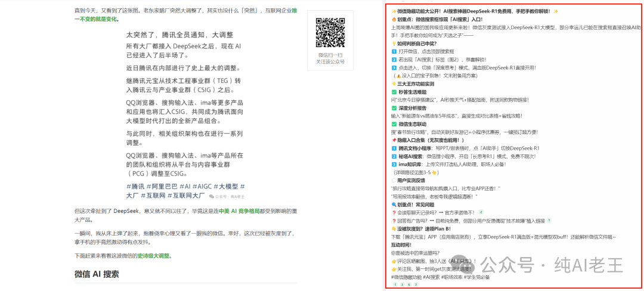Click the number 2 icon before '秘塔AI搜索'
This screenshot has height=291, width=644.
click(x=394, y=156)
